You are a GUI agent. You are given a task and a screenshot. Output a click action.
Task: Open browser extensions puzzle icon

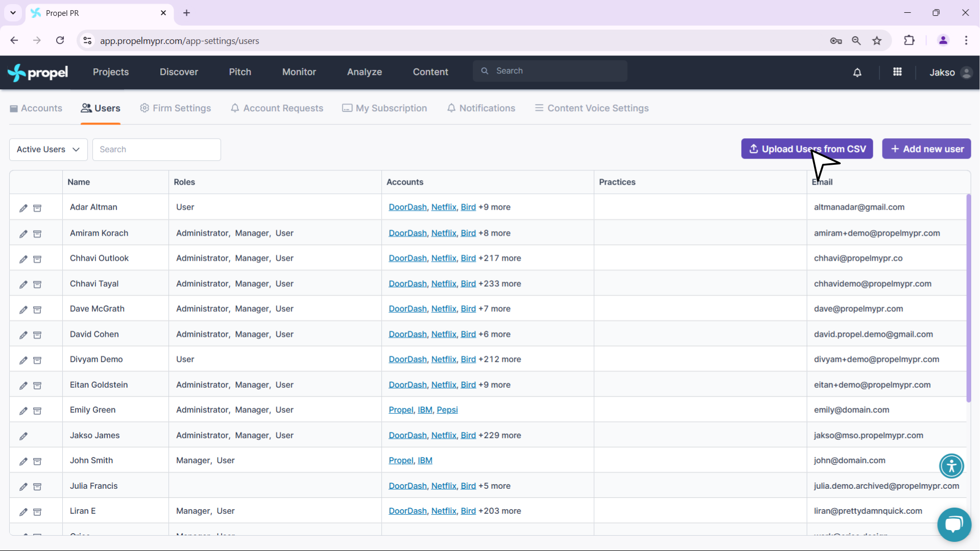tap(909, 40)
